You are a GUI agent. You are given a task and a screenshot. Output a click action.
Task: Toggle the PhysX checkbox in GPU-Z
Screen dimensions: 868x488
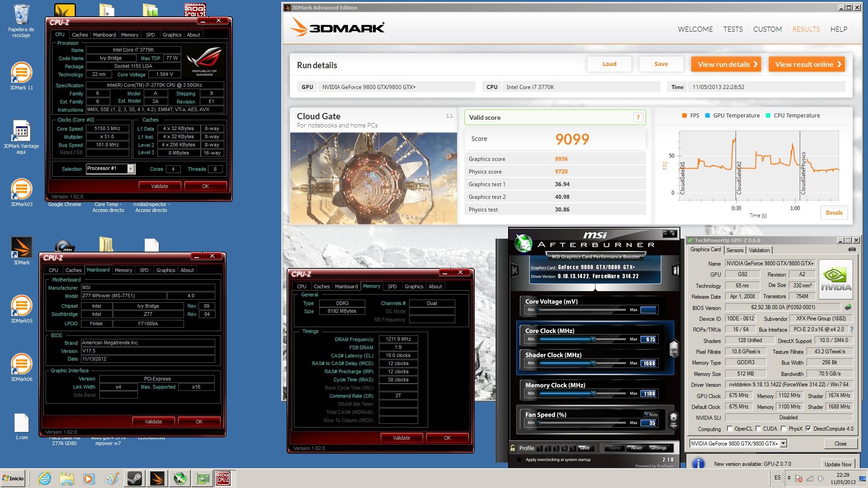783,428
